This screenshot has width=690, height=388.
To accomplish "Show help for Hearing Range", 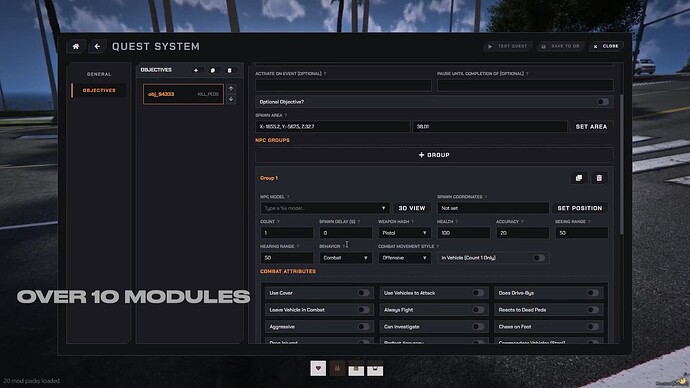I will tap(298, 246).
